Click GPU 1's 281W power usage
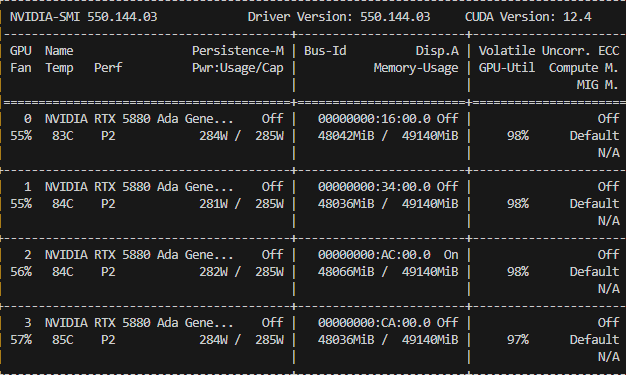Screen dimensions: 626x375 (214, 204)
